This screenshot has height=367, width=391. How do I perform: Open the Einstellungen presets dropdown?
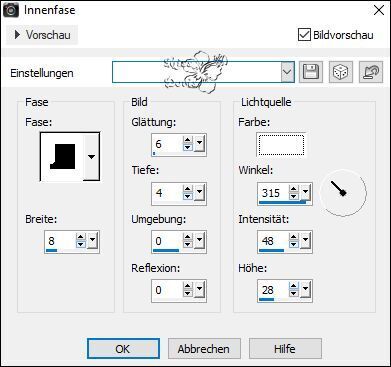[x=287, y=72]
